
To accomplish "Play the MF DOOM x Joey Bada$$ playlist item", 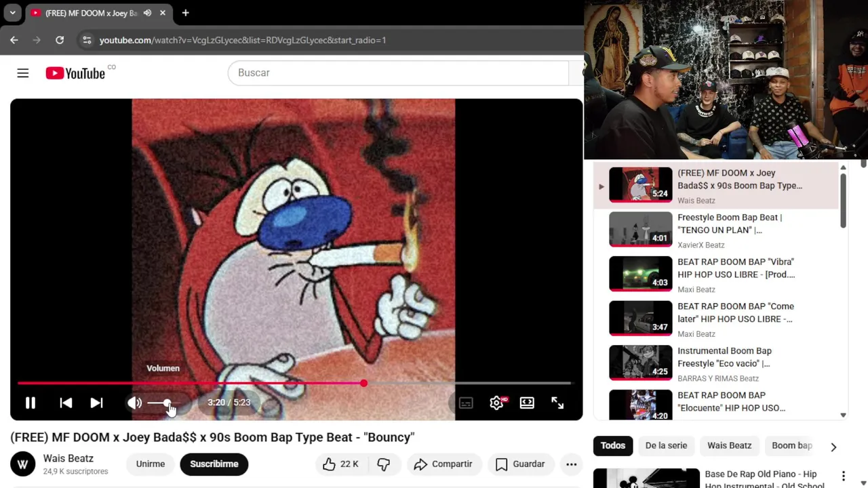I will tap(715, 186).
